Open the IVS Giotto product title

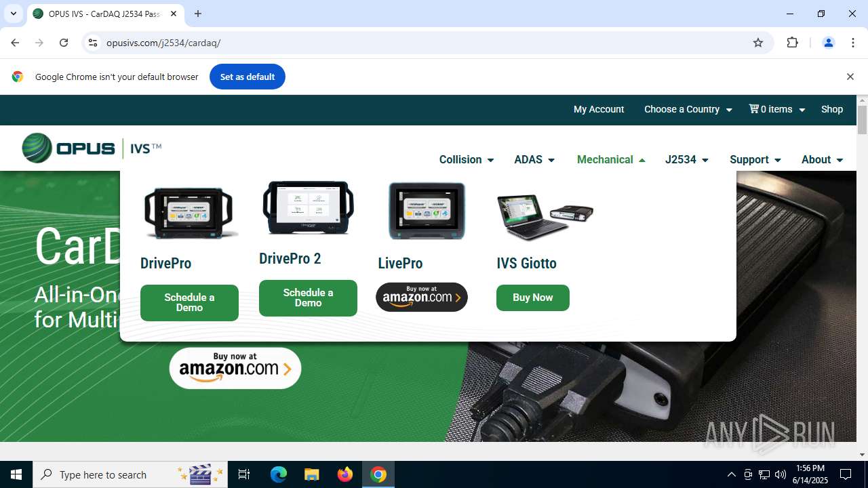pyautogui.click(x=526, y=264)
